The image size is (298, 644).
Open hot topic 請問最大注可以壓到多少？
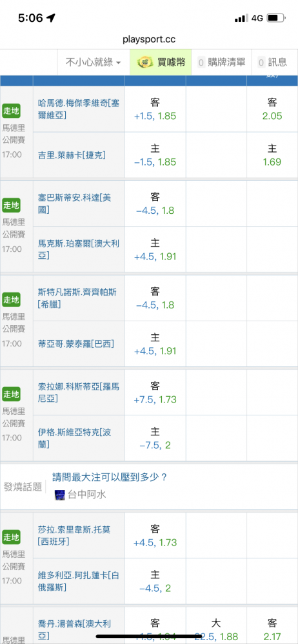(110, 477)
